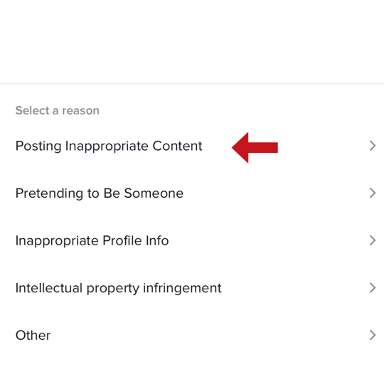
Task: Open the Intellectual property infringement submenu
Action: [192, 288]
